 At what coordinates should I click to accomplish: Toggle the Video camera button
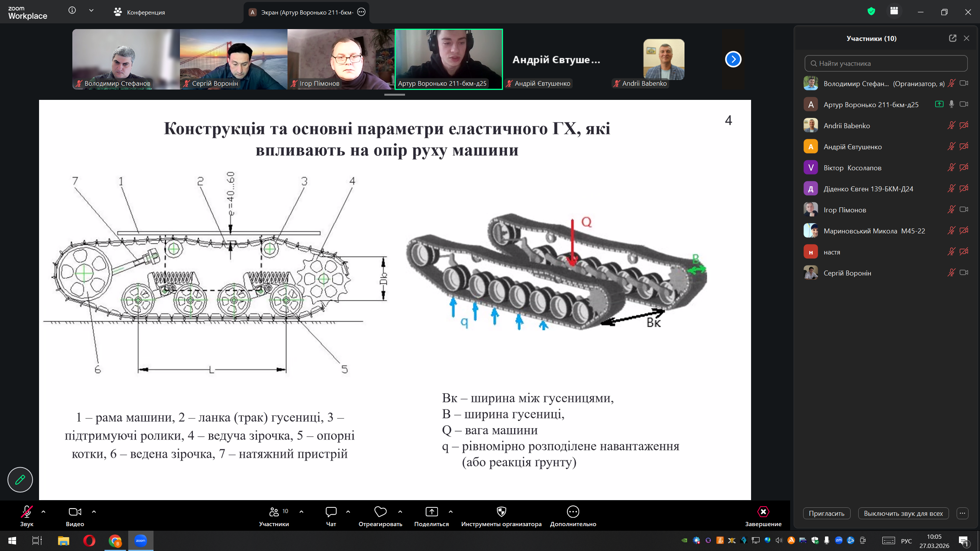pyautogui.click(x=75, y=516)
